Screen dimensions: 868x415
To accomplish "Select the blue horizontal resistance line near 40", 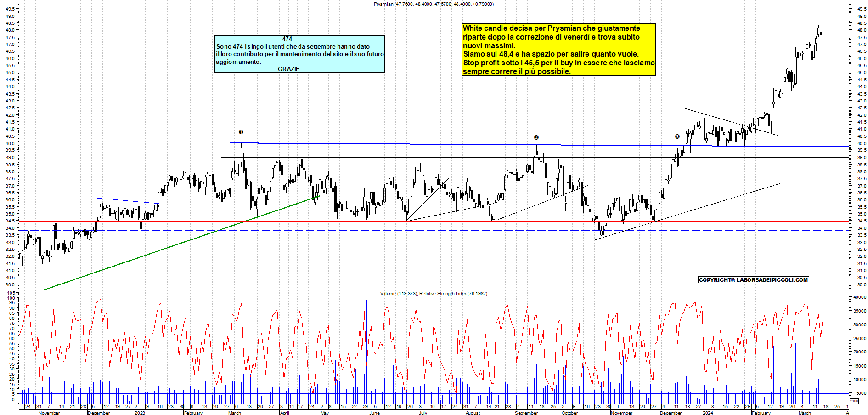I will coord(539,145).
